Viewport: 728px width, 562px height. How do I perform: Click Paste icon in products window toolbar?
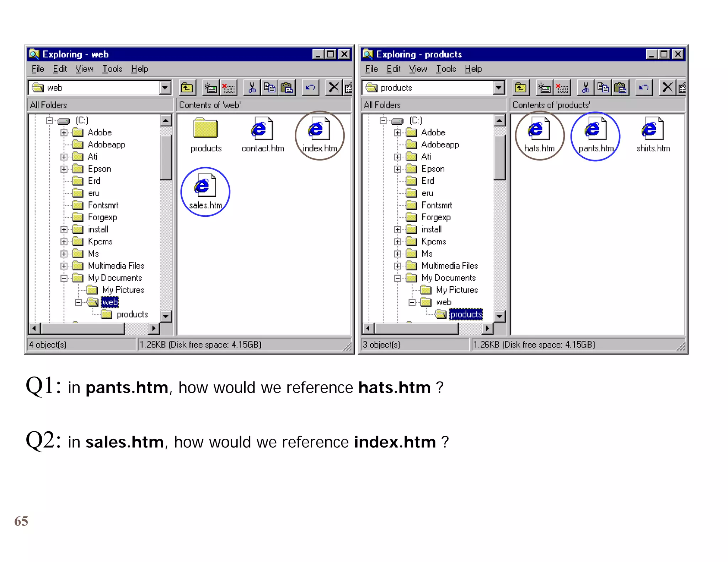pyautogui.click(x=621, y=88)
